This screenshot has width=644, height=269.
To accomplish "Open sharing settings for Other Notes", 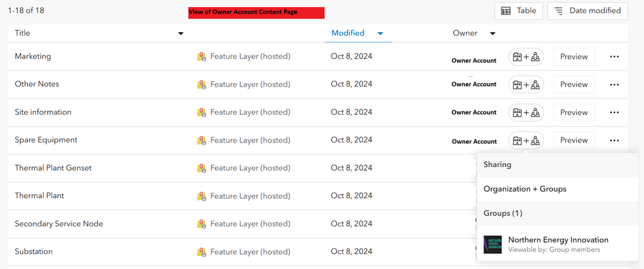I will click(526, 85).
